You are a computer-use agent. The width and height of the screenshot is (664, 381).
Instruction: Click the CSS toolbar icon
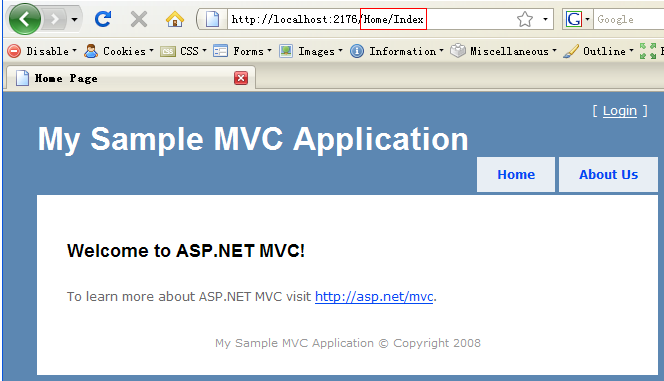tap(168, 52)
